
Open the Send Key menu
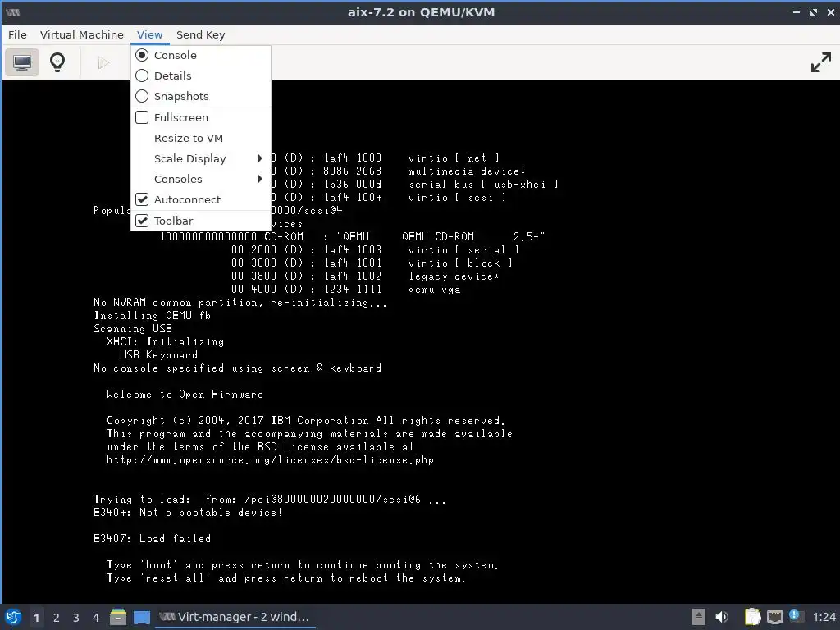200,34
